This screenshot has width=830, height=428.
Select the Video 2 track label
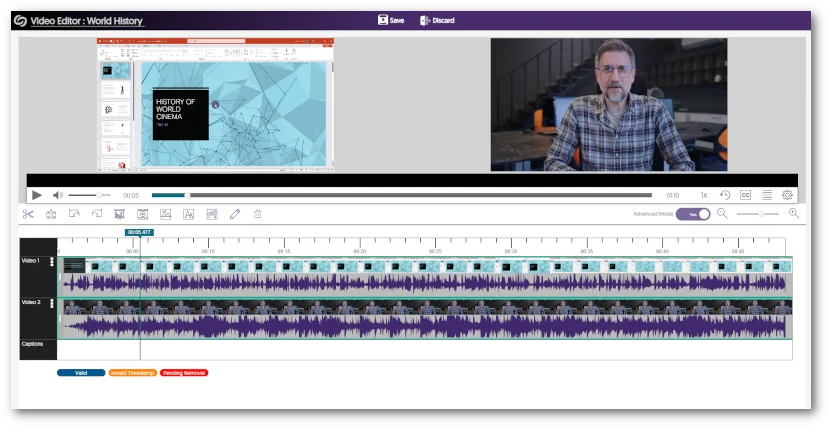[x=31, y=303]
